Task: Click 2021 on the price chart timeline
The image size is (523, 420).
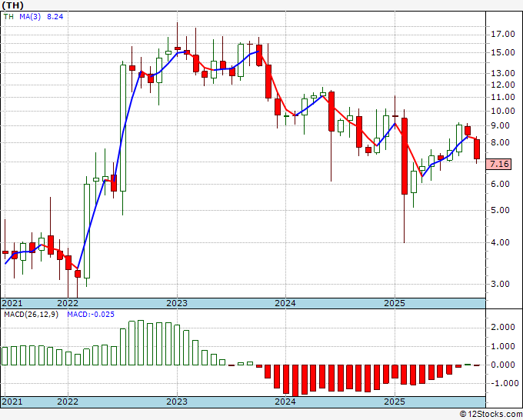Action: coord(12,303)
